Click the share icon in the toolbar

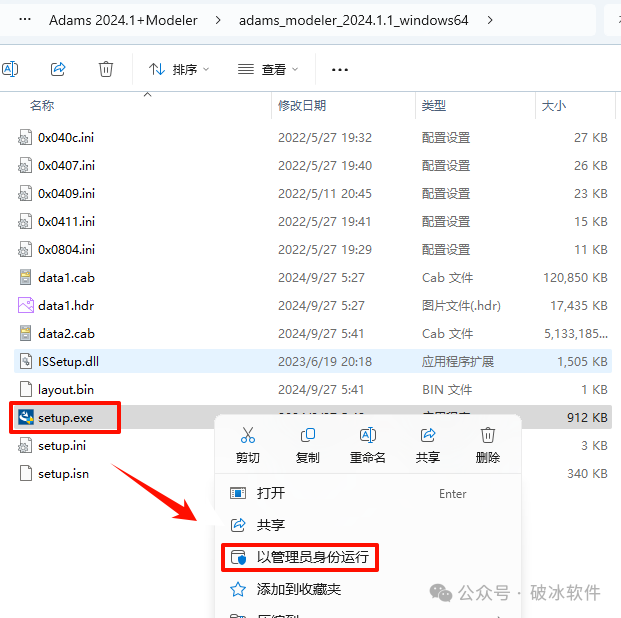(x=58, y=69)
